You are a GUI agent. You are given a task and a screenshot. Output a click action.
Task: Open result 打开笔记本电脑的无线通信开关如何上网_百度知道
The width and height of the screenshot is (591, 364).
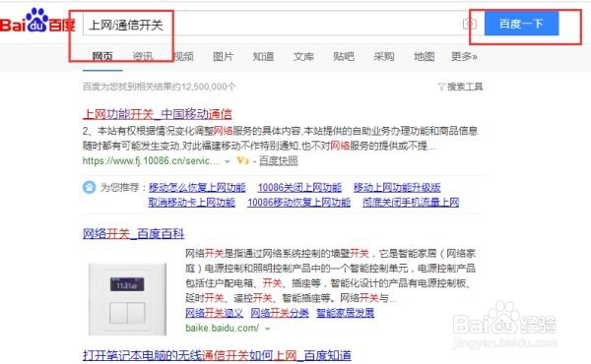point(217,355)
